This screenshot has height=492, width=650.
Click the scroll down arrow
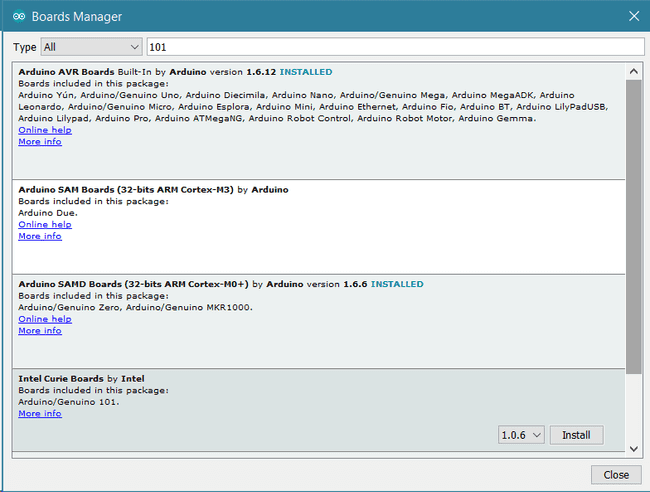click(x=633, y=449)
